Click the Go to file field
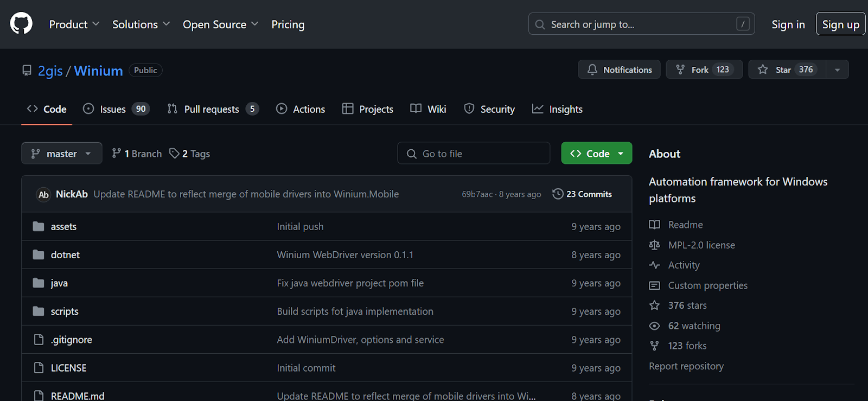 click(x=474, y=154)
